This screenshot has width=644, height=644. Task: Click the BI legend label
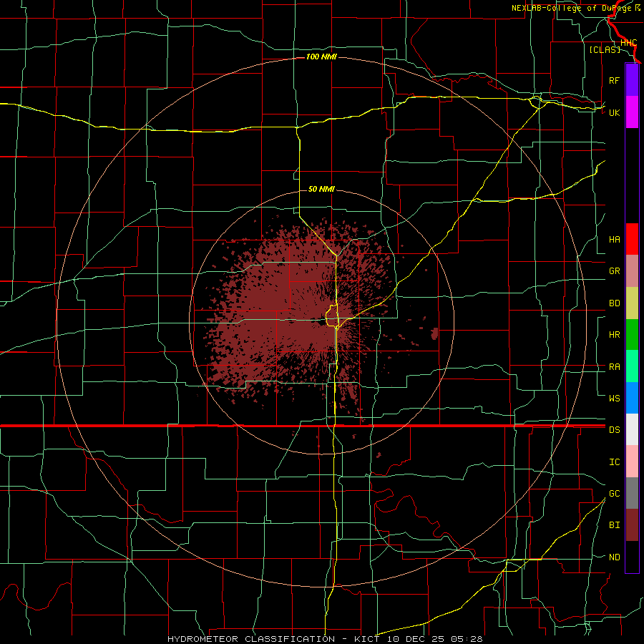[x=614, y=525]
